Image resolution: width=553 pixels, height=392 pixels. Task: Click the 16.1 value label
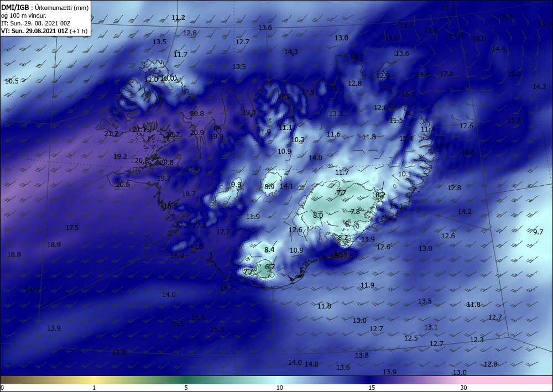click(x=409, y=95)
